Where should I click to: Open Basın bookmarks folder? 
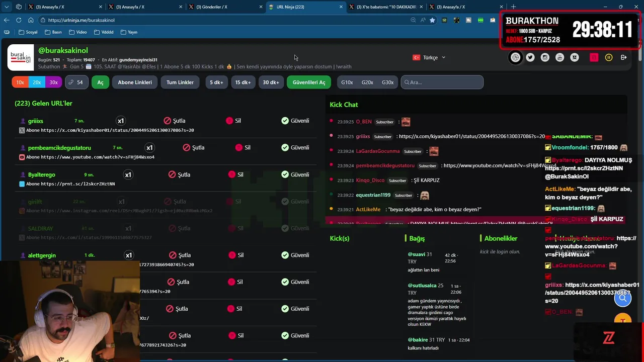53,32
